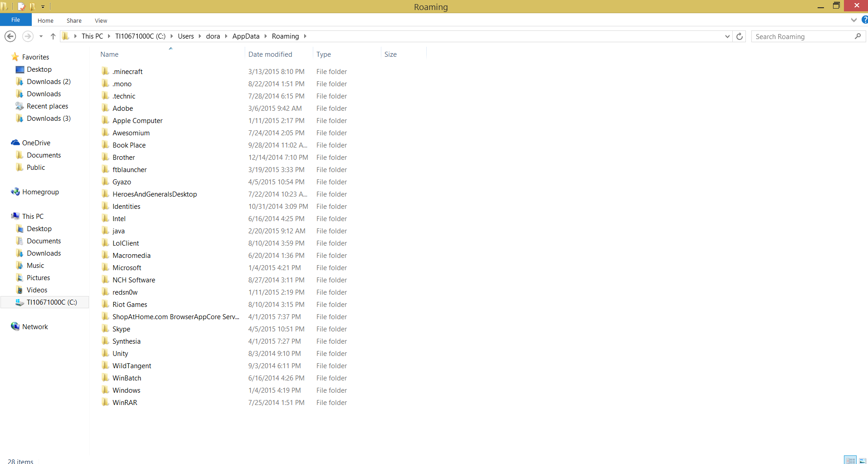Click the OneDrive cloud icon
Image resolution: width=868 pixels, height=464 pixels.
coord(15,143)
